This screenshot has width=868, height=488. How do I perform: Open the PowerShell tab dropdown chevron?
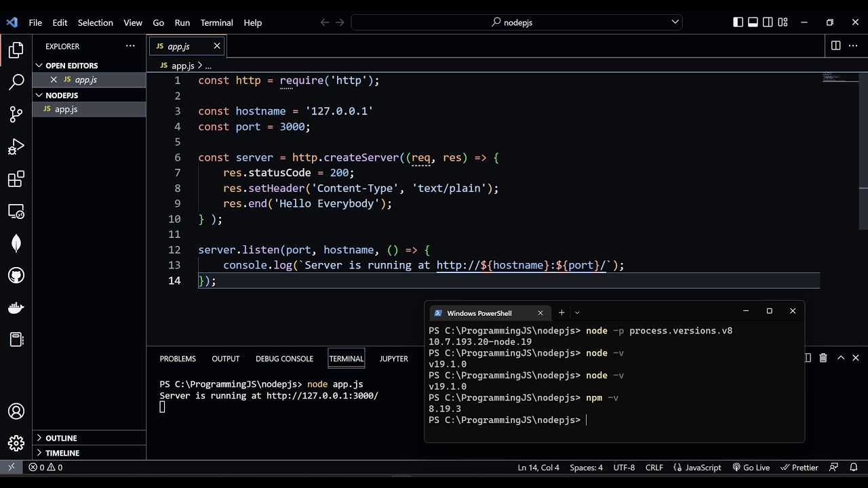(x=577, y=312)
